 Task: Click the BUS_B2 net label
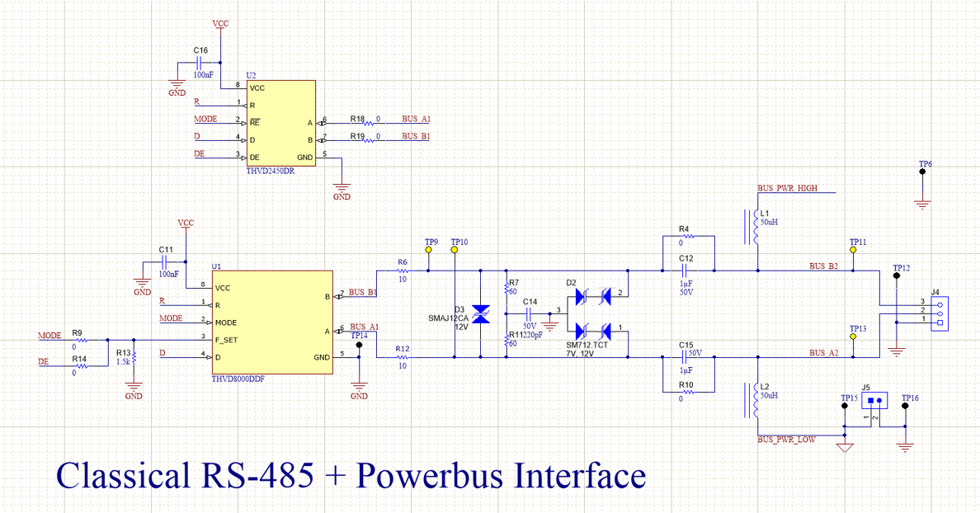tap(823, 265)
